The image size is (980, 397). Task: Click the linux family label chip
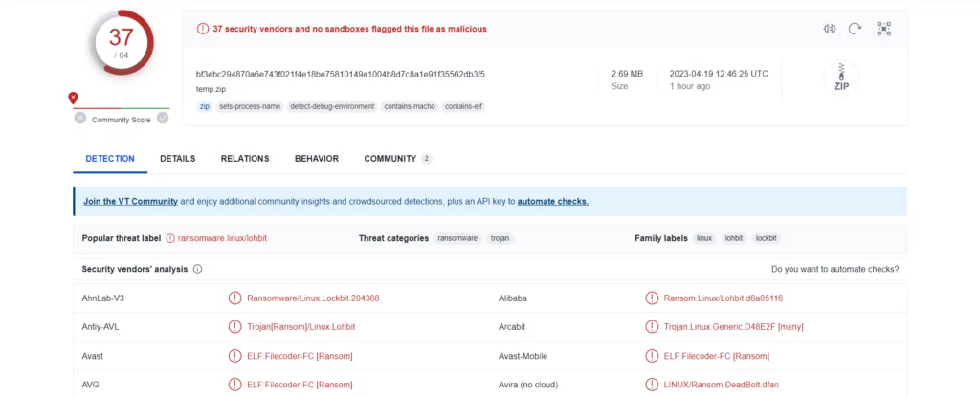click(x=704, y=238)
